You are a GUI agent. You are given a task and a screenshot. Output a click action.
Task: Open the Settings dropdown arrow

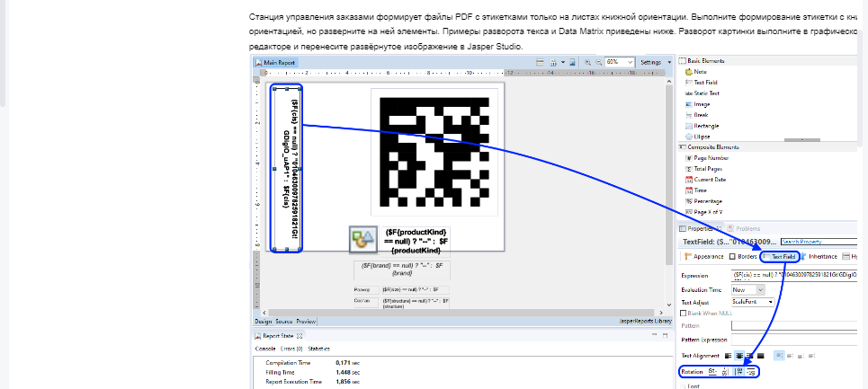669,63
